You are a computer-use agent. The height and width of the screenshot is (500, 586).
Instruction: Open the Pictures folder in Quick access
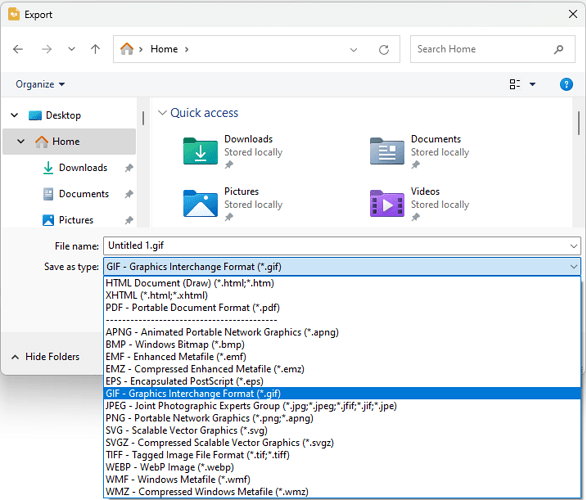232,204
